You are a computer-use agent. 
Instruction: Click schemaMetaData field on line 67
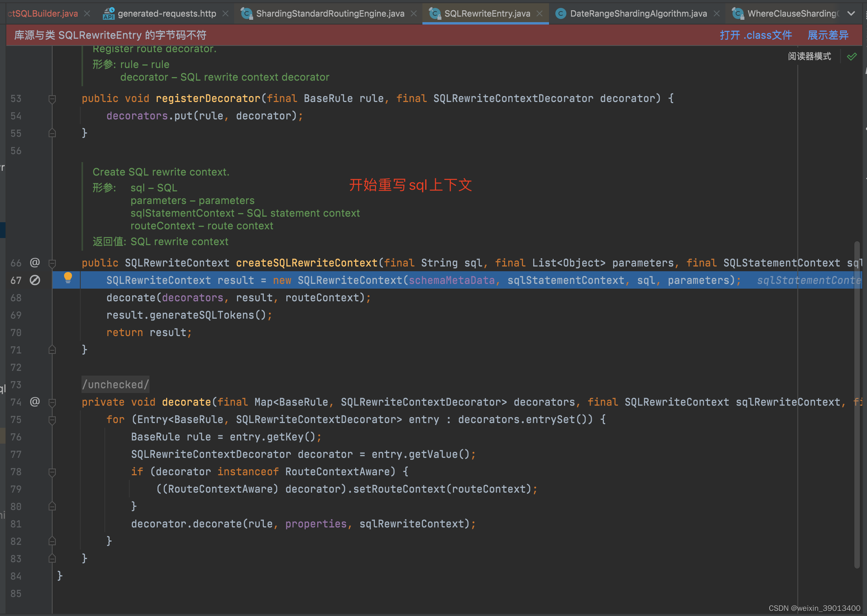(452, 280)
